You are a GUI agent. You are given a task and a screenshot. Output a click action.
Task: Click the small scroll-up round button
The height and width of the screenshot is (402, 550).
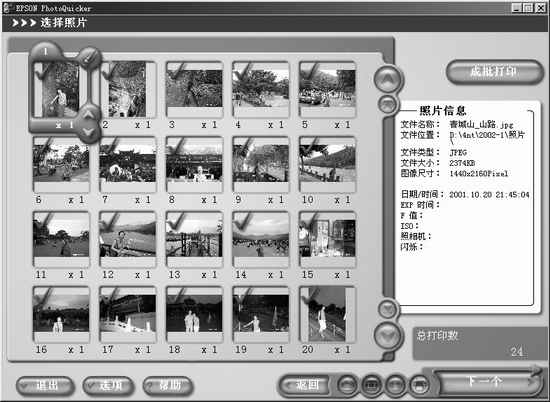pyautogui.click(x=387, y=104)
